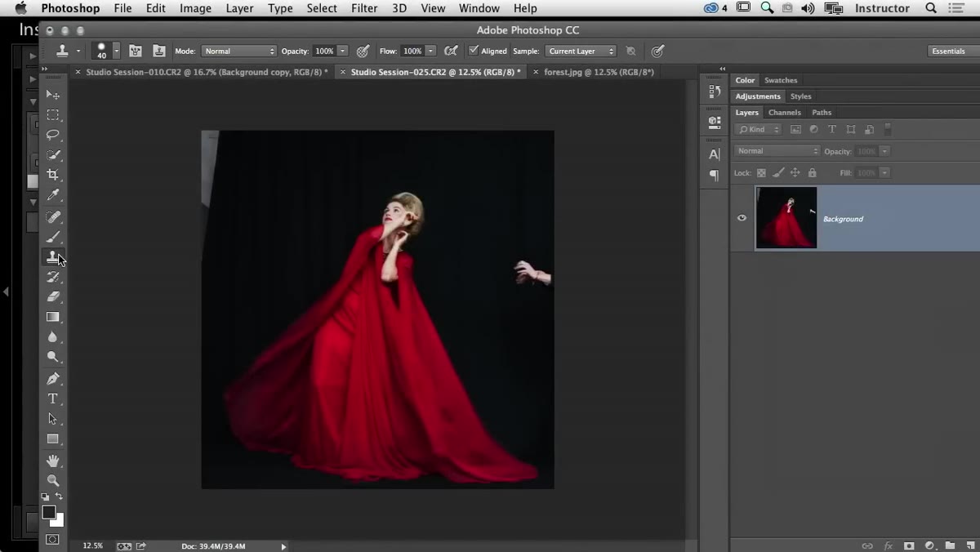Open the clone stamp Mode dropdown

[239, 51]
